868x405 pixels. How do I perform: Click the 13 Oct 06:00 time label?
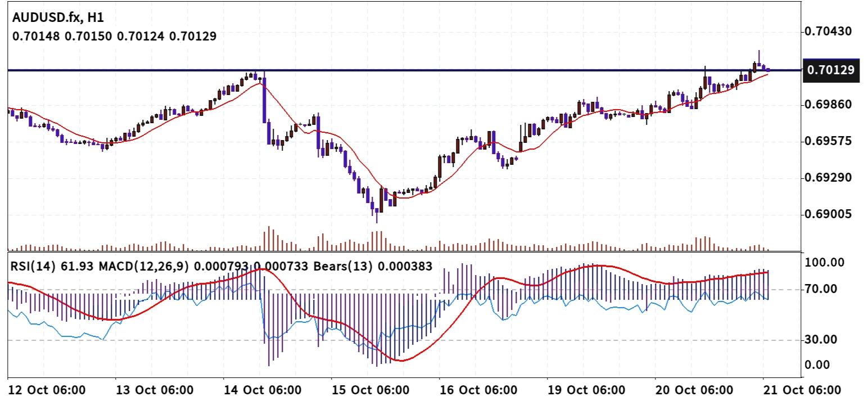point(154,390)
